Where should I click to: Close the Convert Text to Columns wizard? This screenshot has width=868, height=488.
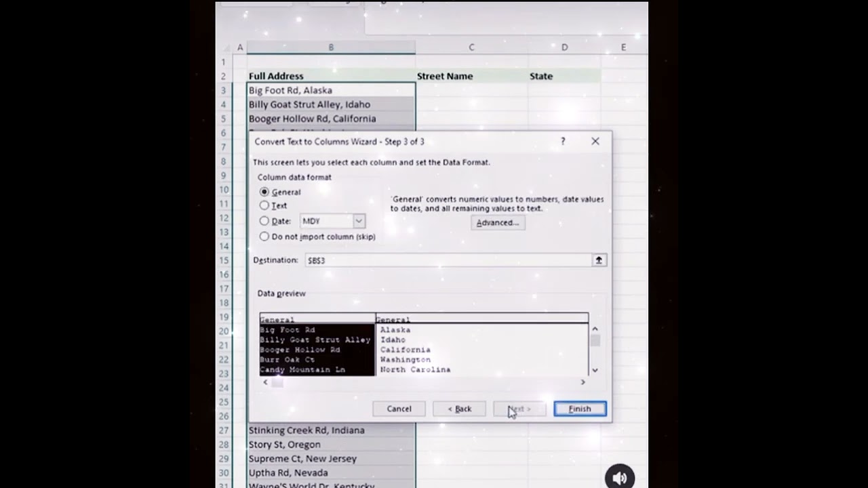595,141
